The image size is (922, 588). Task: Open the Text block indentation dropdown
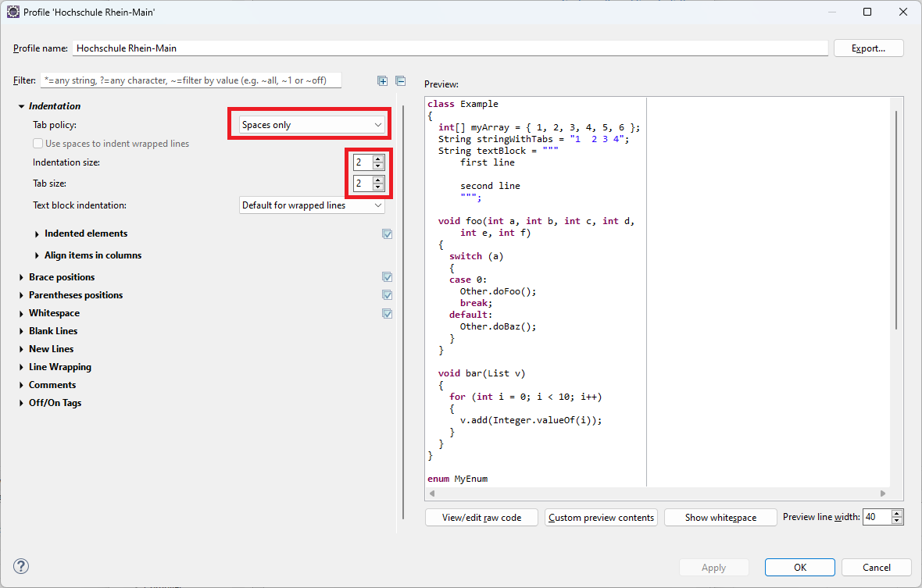click(x=311, y=205)
